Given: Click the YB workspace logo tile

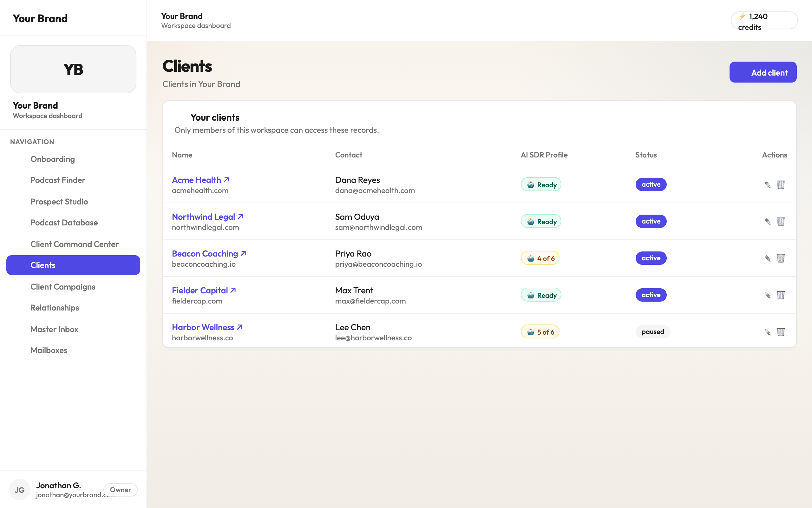Looking at the screenshot, I should (x=73, y=69).
